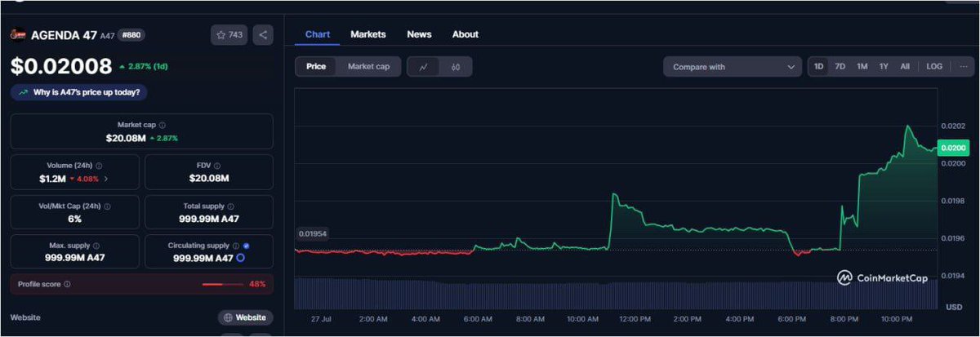Image resolution: width=980 pixels, height=337 pixels.
Task: Select the candlestick chart view icon
Action: point(456,67)
